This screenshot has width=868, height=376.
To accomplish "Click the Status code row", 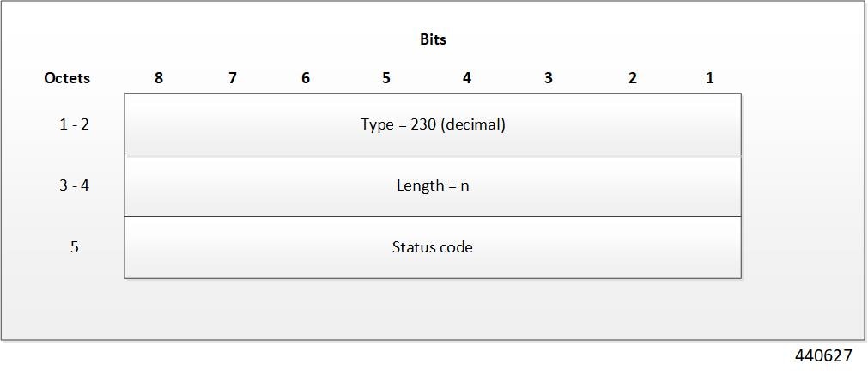I will coord(433,247).
